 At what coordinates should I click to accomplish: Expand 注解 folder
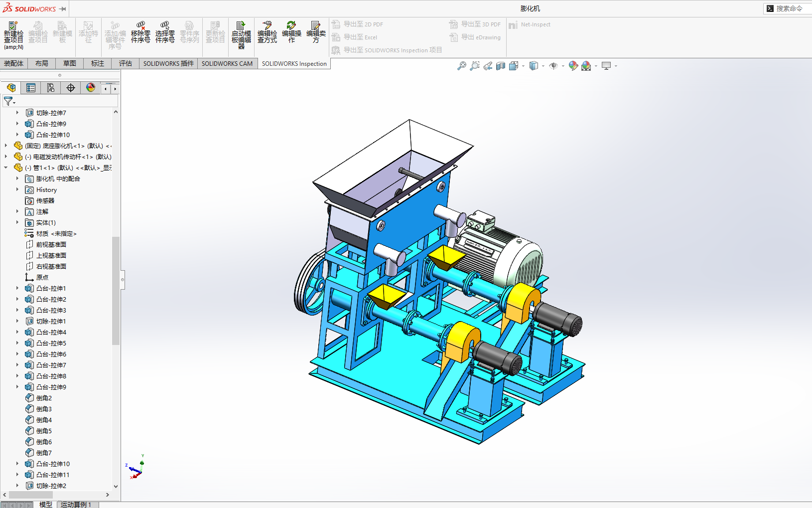[x=17, y=211]
